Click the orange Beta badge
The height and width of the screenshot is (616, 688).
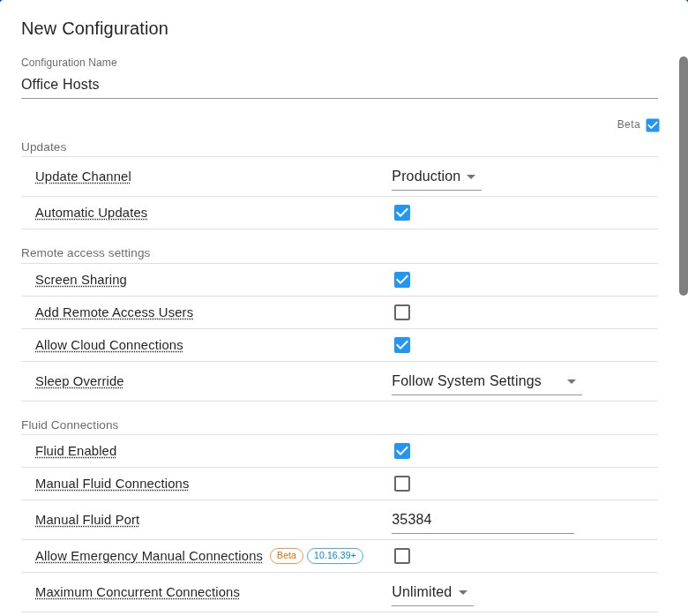287,556
